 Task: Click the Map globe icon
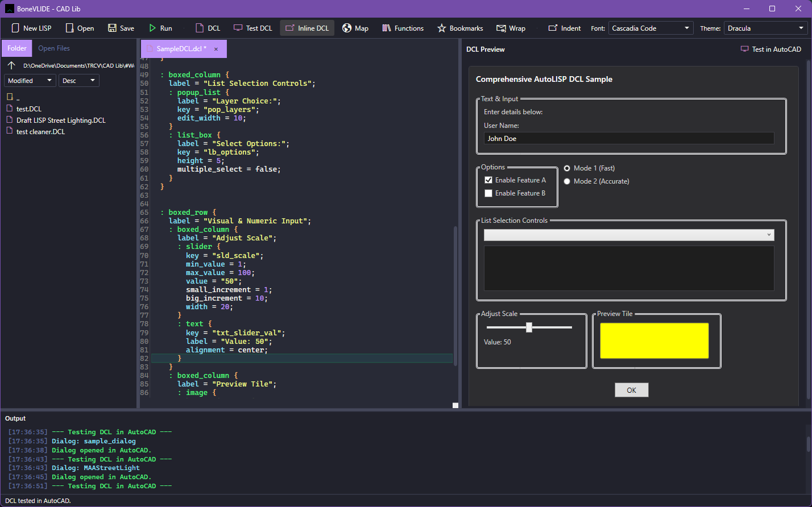[347, 28]
